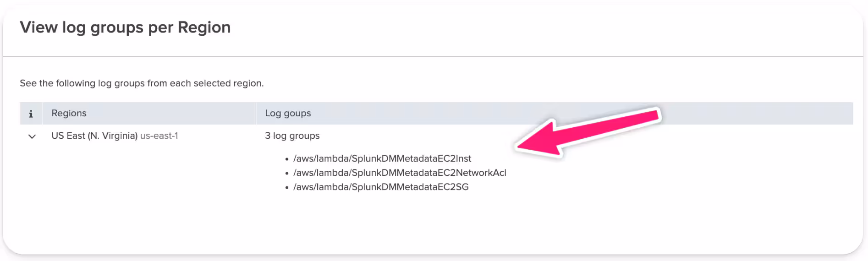The height and width of the screenshot is (261, 868).
Task: Click the us-east-1 region code
Action: (159, 136)
